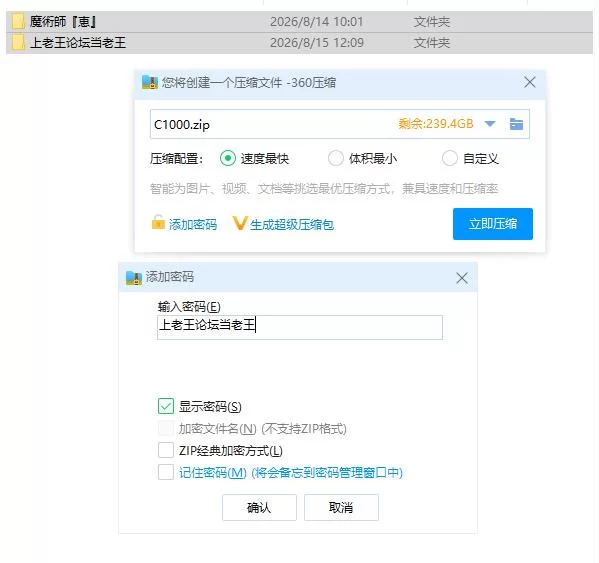Click the 360压缩 logo in compress dialog title
Image resolution: width=599 pixels, height=563 pixels.
pyautogui.click(x=150, y=82)
